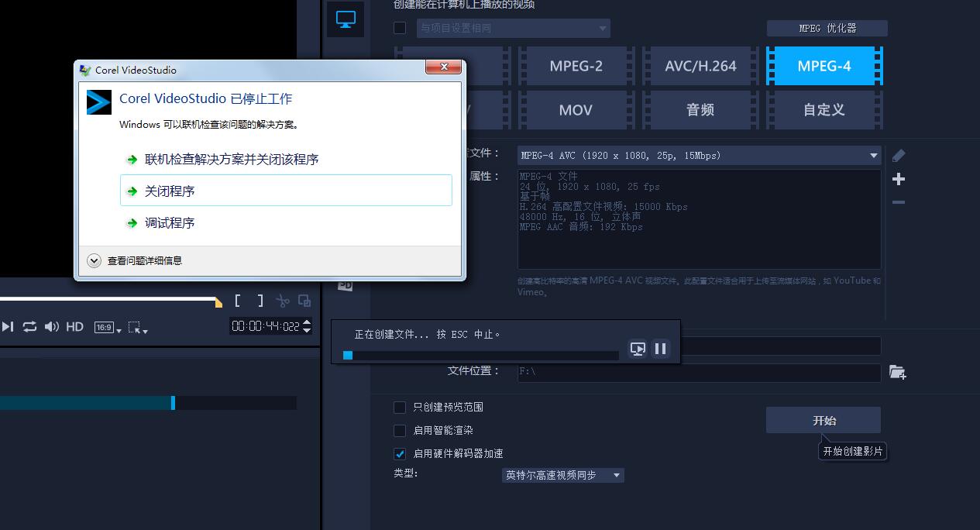Click the timecode up/down stepper
Image resolution: width=980 pixels, height=530 pixels.
pos(307,326)
